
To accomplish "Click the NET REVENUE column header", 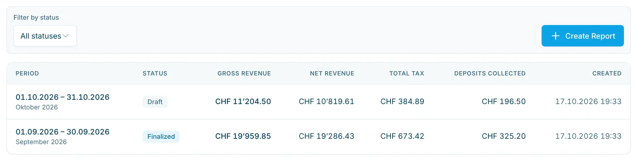I will click(x=332, y=73).
